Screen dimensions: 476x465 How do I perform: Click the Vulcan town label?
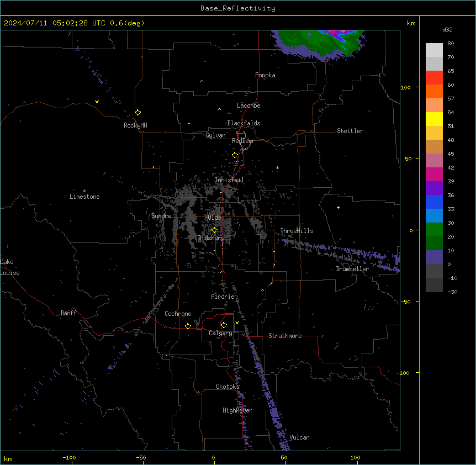pos(300,437)
